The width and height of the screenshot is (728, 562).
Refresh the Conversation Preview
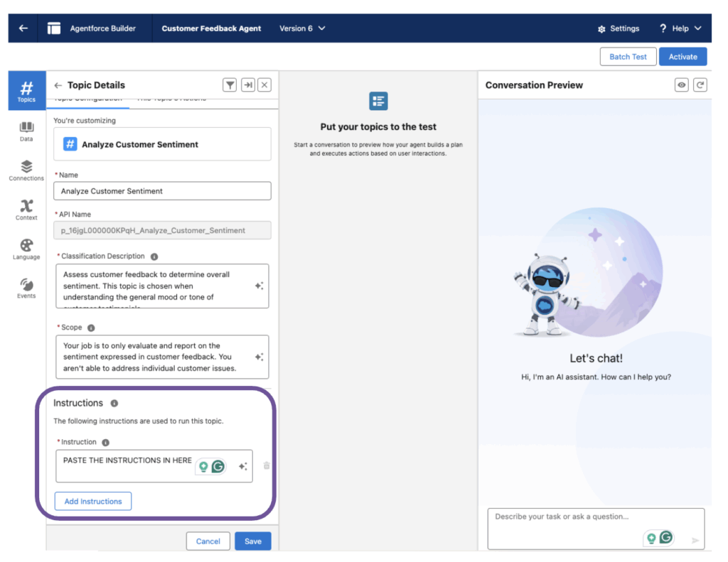700,85
